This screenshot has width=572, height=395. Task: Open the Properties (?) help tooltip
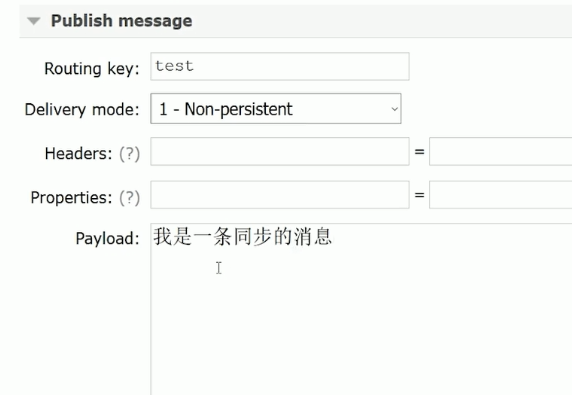click(x=130, y=198)
